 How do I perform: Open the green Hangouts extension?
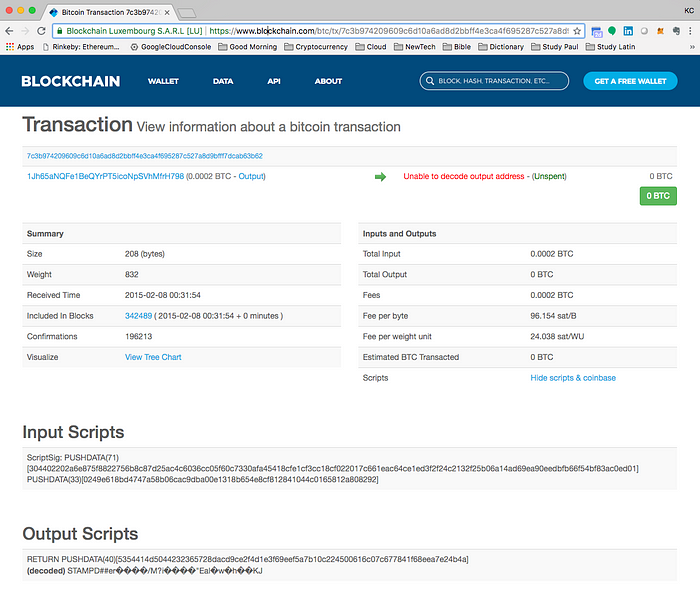coord(612,31)
